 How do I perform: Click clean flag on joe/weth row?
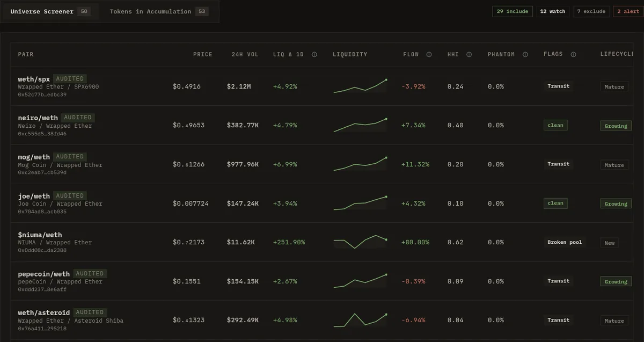(x=555, y=203)
